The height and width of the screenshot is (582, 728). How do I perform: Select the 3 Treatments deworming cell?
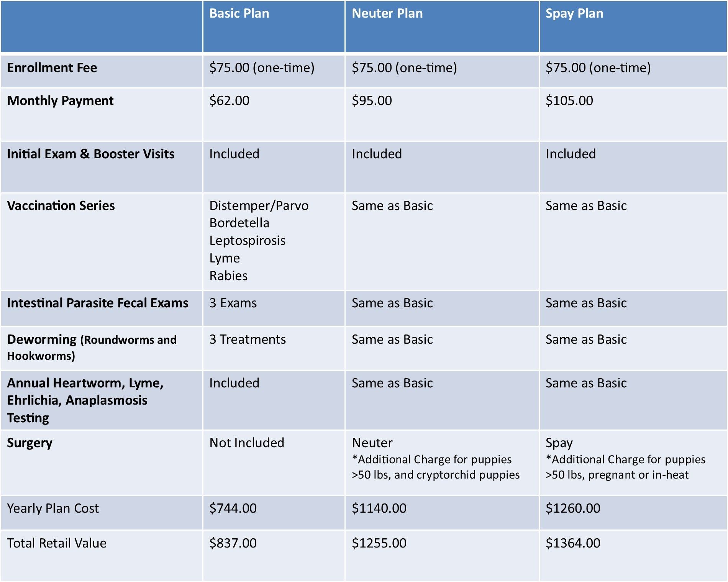click(x=248, y=339)
